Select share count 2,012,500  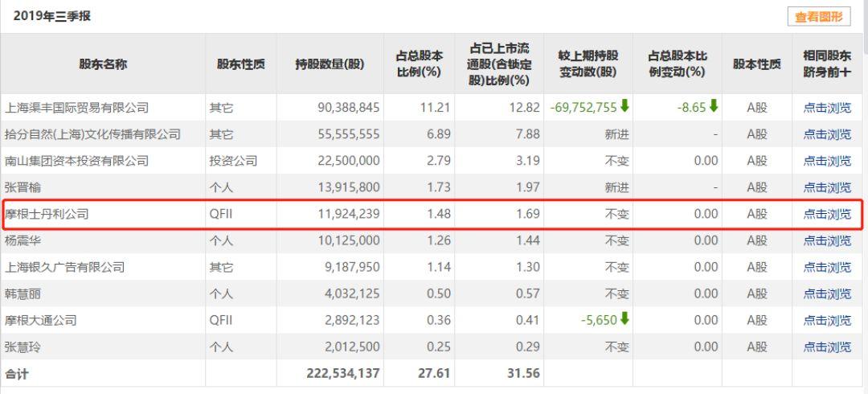[352, 347]
